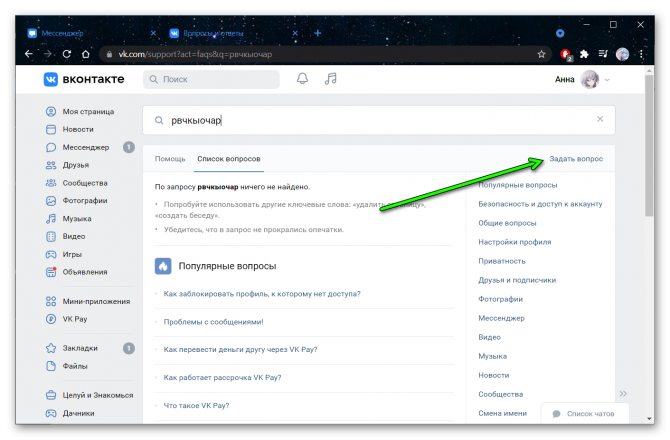Open Как перевести деньги другу question
Screen dimensions: 670x440
point(240,349)
